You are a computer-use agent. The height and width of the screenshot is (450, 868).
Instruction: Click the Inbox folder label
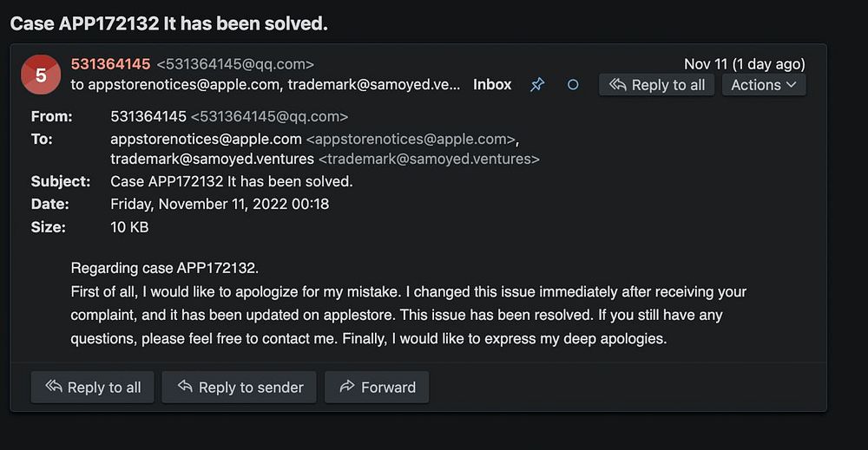[492, 85]
